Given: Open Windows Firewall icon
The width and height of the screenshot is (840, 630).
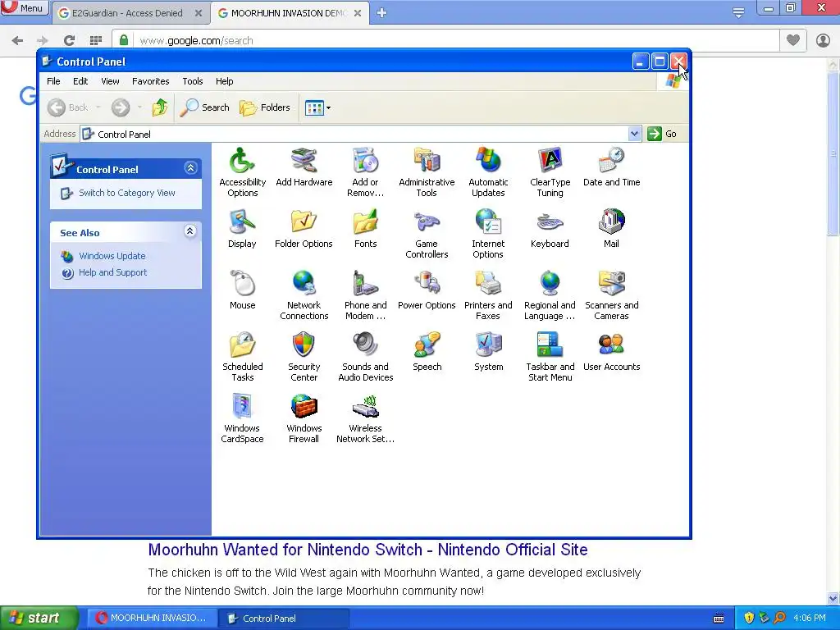Looking at the screenshot, I should pos(304,418).
